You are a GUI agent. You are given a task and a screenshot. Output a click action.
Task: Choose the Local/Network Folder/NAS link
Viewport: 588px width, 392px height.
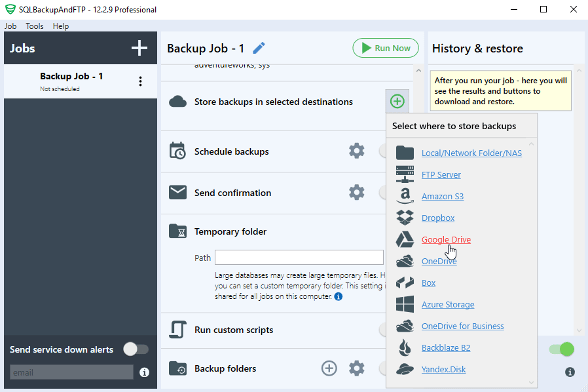tap(471, 153)
